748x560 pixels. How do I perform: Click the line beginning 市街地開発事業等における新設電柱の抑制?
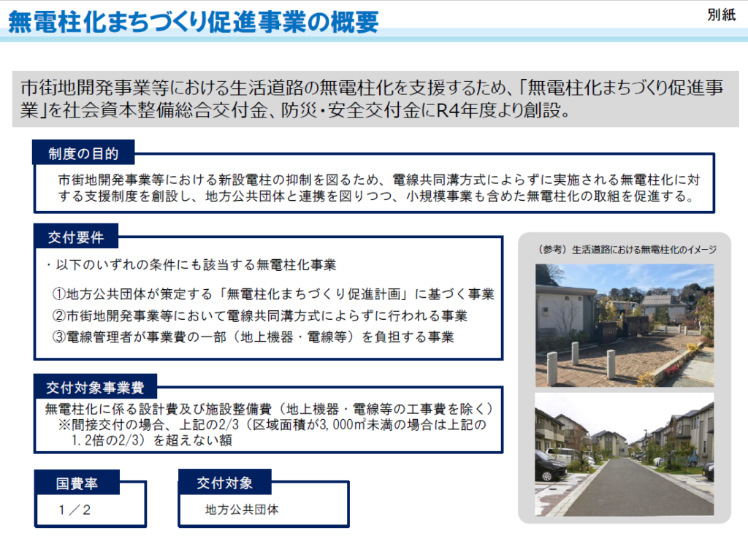coord(379,180)
